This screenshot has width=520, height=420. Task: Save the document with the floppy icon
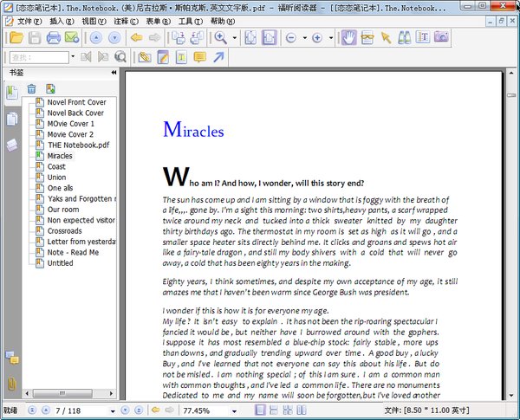35,37
